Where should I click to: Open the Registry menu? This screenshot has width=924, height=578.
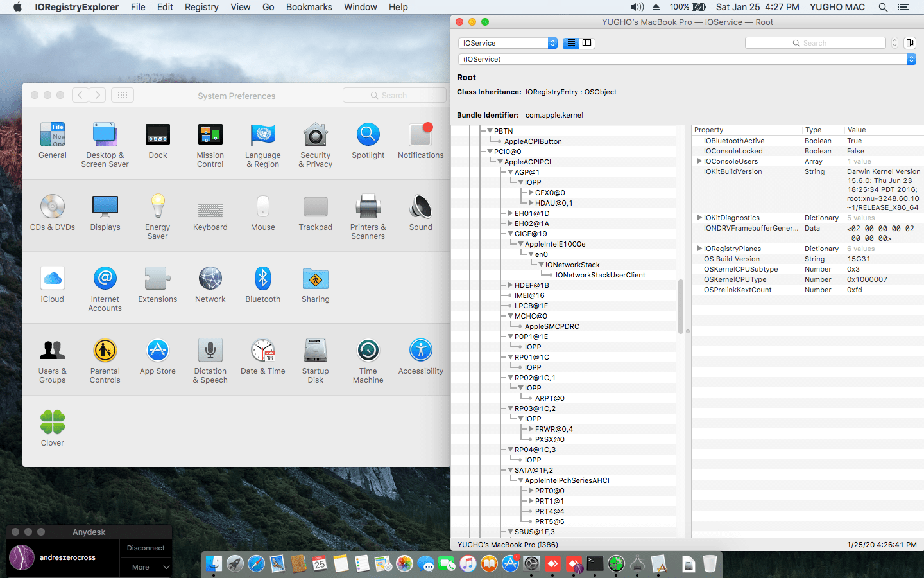201,7
